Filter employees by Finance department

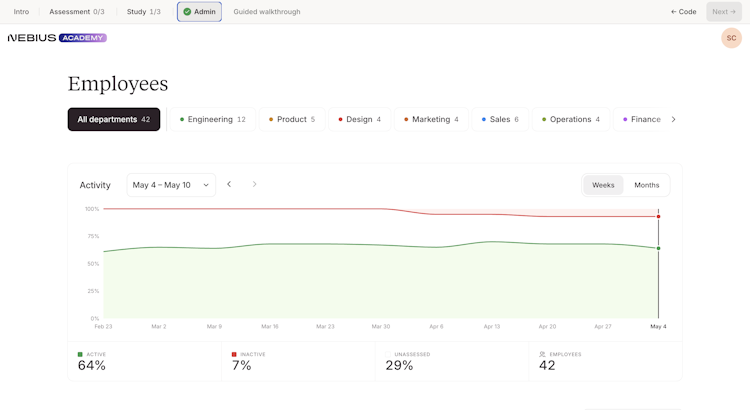coord(641,119)
